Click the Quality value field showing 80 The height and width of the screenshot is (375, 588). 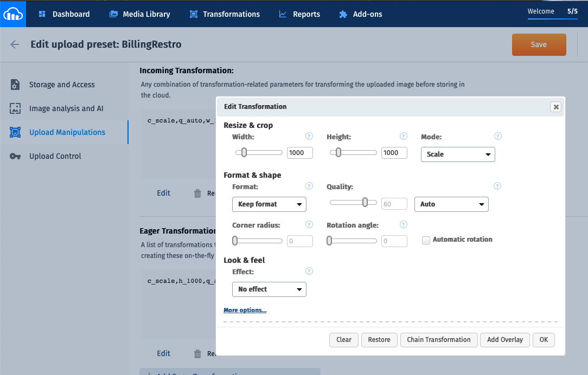[x=394, y=204]
